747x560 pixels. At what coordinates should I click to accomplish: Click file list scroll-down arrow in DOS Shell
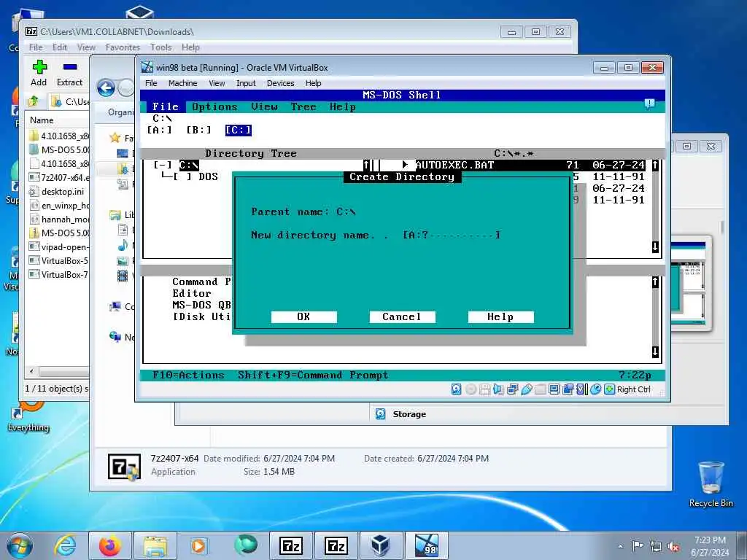coord(656,246)
